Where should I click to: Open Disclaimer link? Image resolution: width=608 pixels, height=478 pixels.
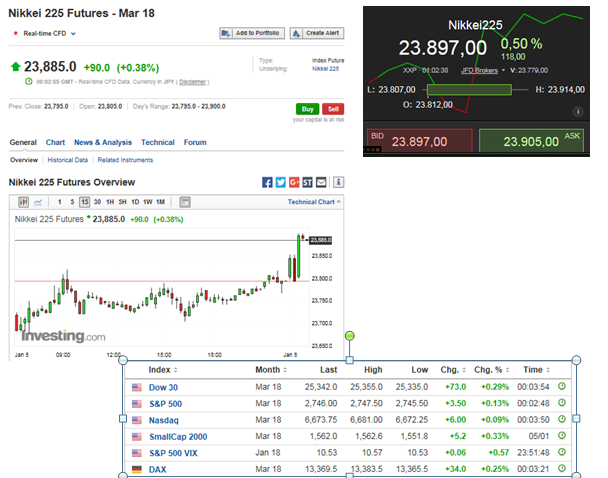[x=192, y=82]
